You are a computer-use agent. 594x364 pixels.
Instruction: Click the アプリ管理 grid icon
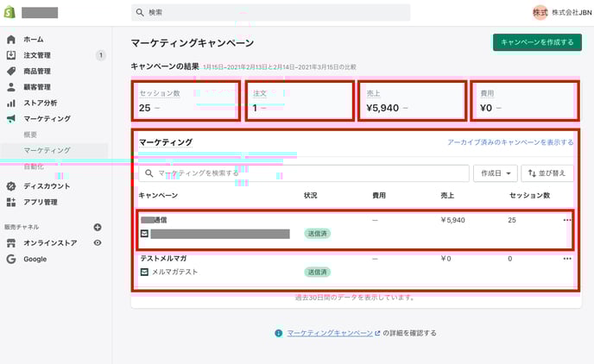pyautogui.click(x=11, y=202)
